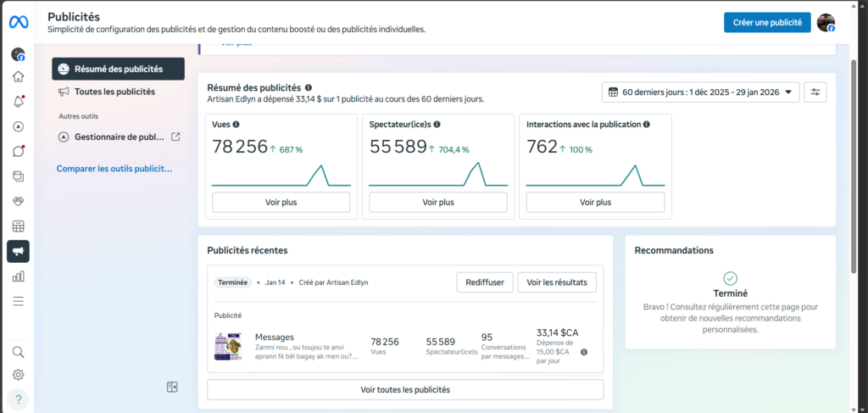This screenshot has width=868, height=413.
Task: Open the notifications bell icon
Action: pos(18,102)
